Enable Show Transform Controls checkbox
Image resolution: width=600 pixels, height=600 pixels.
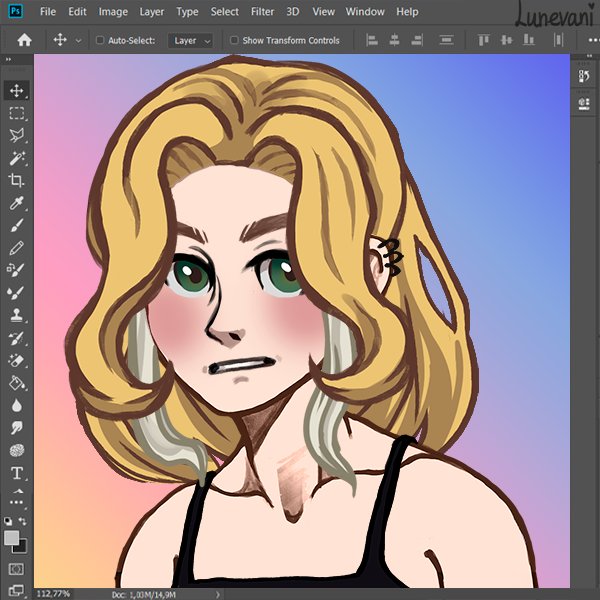click(x=234, y=40)
